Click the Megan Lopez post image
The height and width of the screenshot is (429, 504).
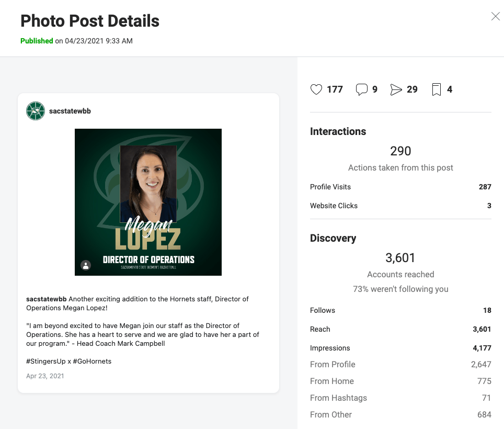(x=148, y=202)
